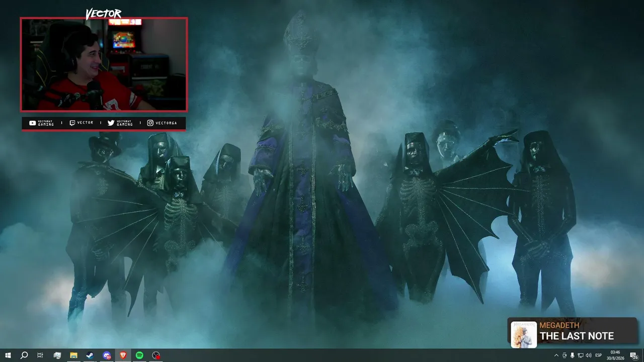The height and width of the screenshot is (362, 644).
Task: Click the Meet Now camera tray icon
Action: 565,355
